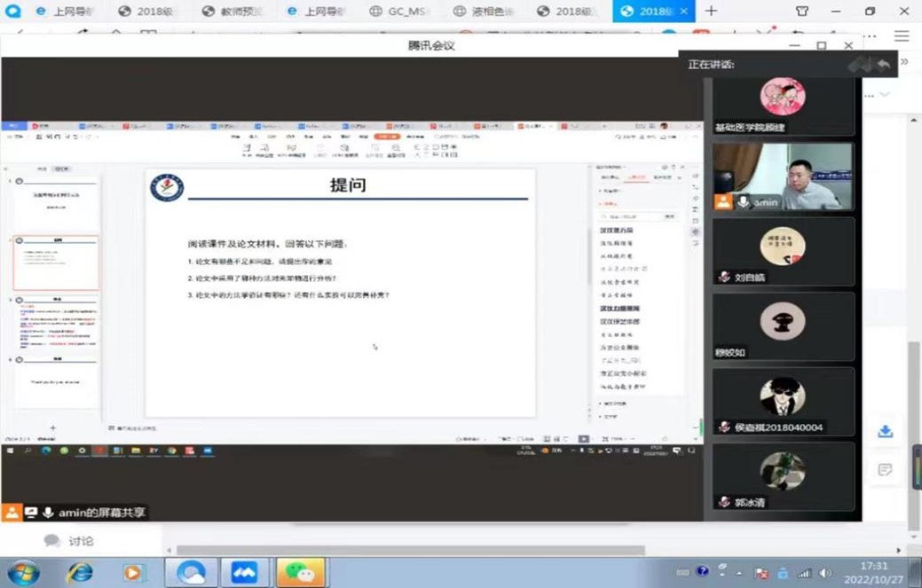Viewport: 922px width, 588px height.
Task: Click the 讨论 discussion chat icon
Action: point(52,541)
